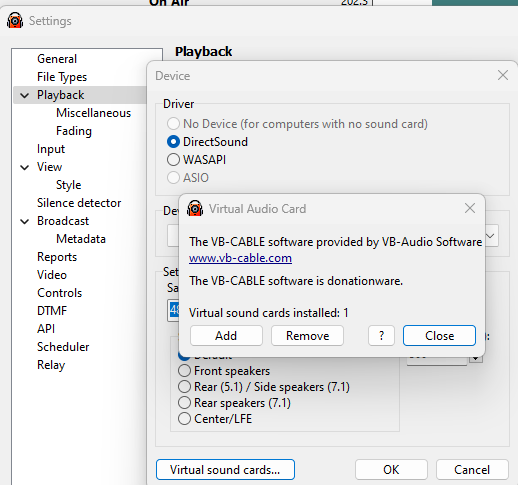Image resolution: width=518 pixels, height=485 pixels.
Task: Open the Reports settings page
Action: pyautogui.click(x=57, y=257)
